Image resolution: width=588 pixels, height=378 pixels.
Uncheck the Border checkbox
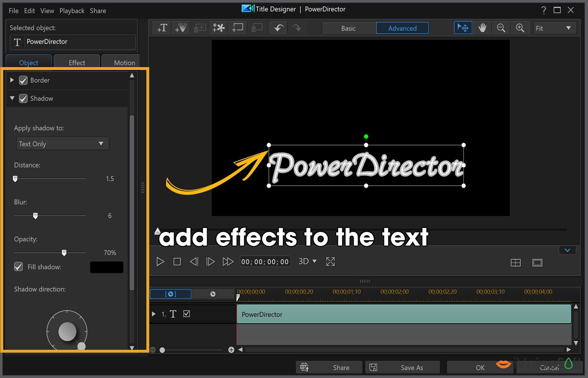point(23,80)
